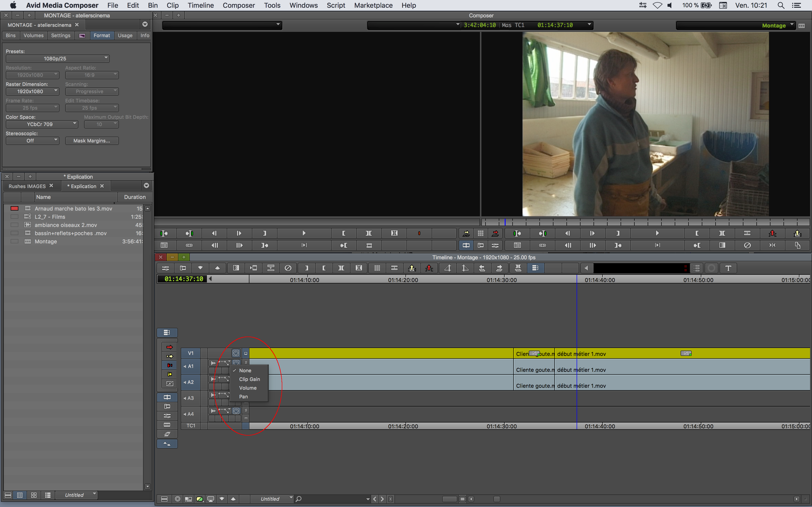The image size is (812, 507).
Task: Click the Mark Clip icon in timeline toolbar
Action: pos(341,268)
